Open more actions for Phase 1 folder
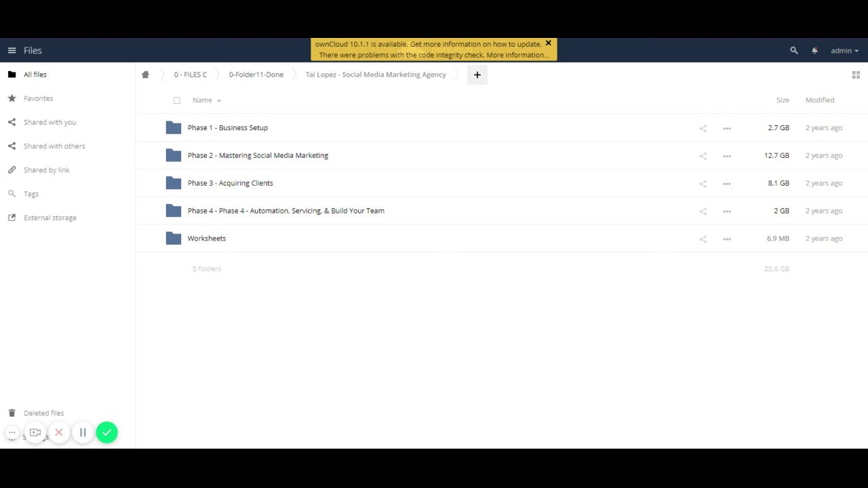Image resolution: width=868 pixels, height=488 pixels. (x=727, y=128)
